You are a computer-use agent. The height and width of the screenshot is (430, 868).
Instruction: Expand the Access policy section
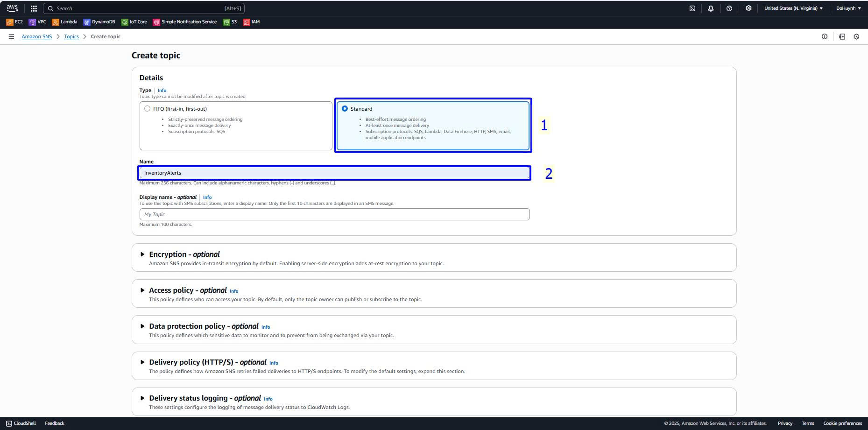tap(142, 290)
